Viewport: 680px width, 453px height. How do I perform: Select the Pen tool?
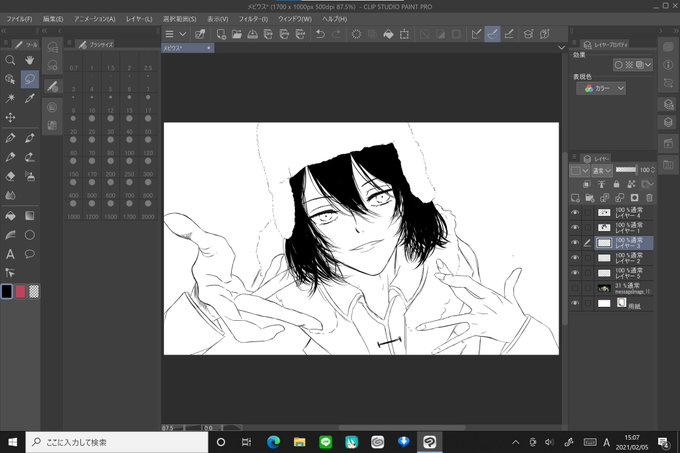[10, 138]
